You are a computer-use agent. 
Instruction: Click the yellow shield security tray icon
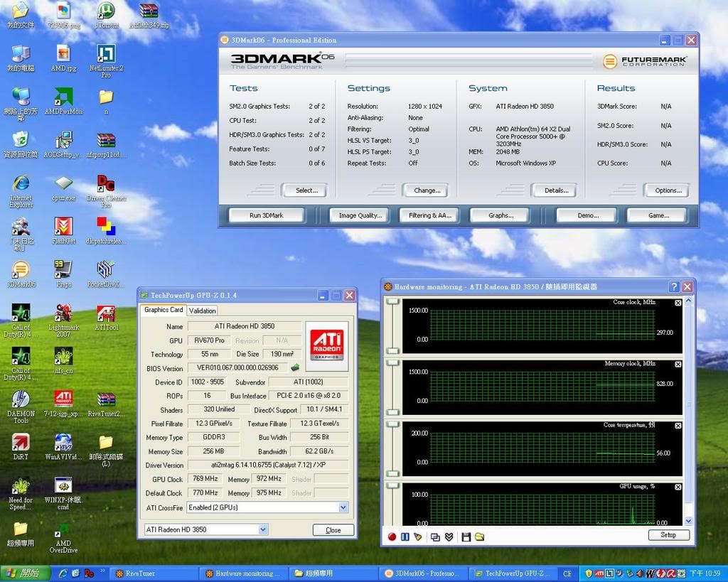tap(588, 573)
